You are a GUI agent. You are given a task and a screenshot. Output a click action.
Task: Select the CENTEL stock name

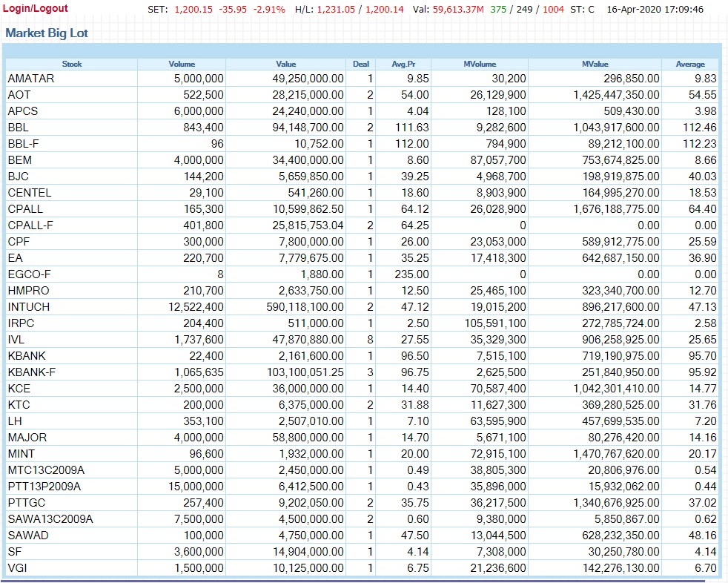(30, 193)
